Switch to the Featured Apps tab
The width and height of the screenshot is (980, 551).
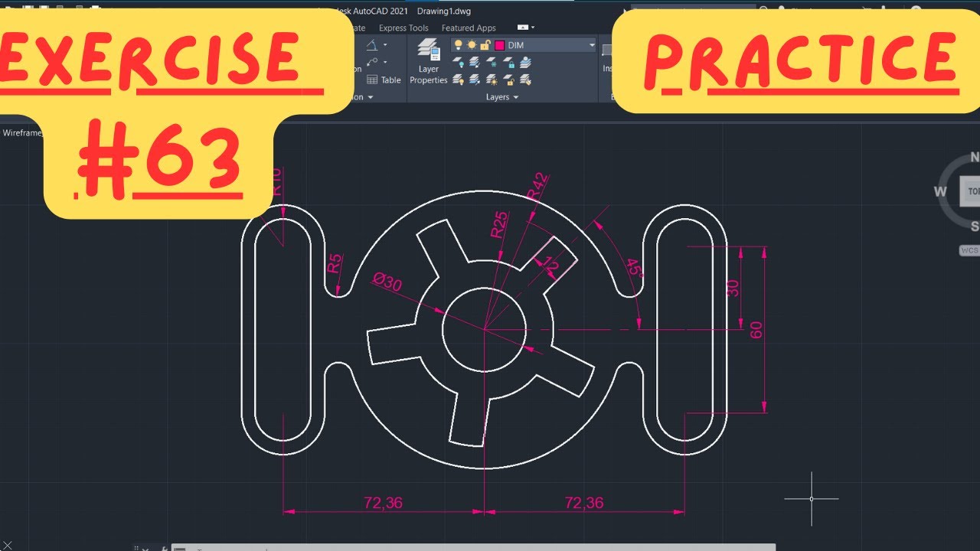pyautogui.click(x=469, y=28)
